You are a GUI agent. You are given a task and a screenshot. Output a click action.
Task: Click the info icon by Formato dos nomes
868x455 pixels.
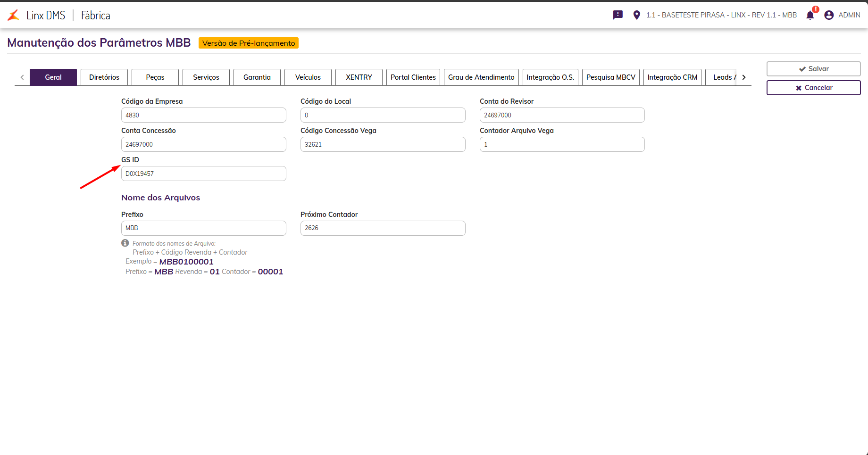coord(125,243)
